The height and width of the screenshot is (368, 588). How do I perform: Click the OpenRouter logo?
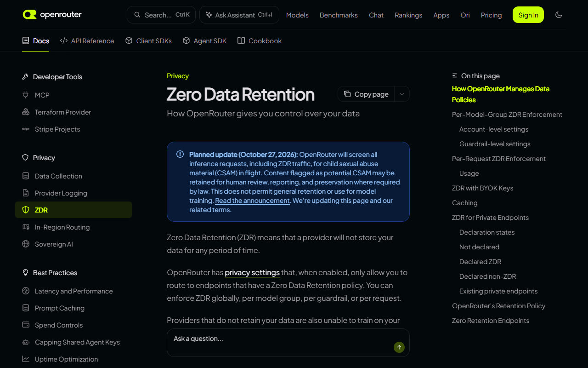[52, 15]
